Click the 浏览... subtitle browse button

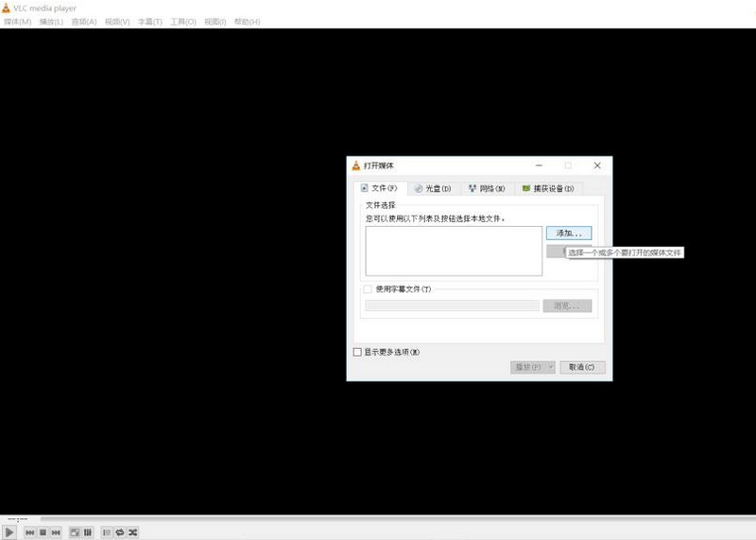coord(567,305)
